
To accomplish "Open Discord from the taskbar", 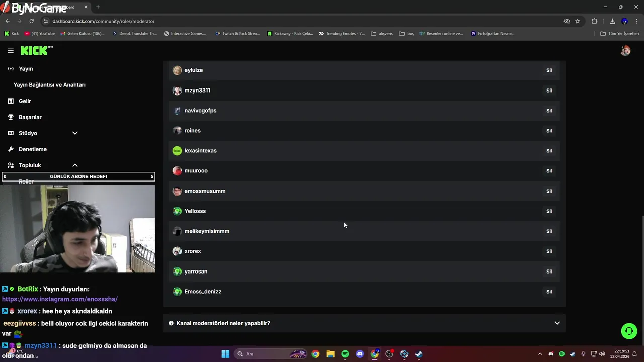I will tap(360, 354).
